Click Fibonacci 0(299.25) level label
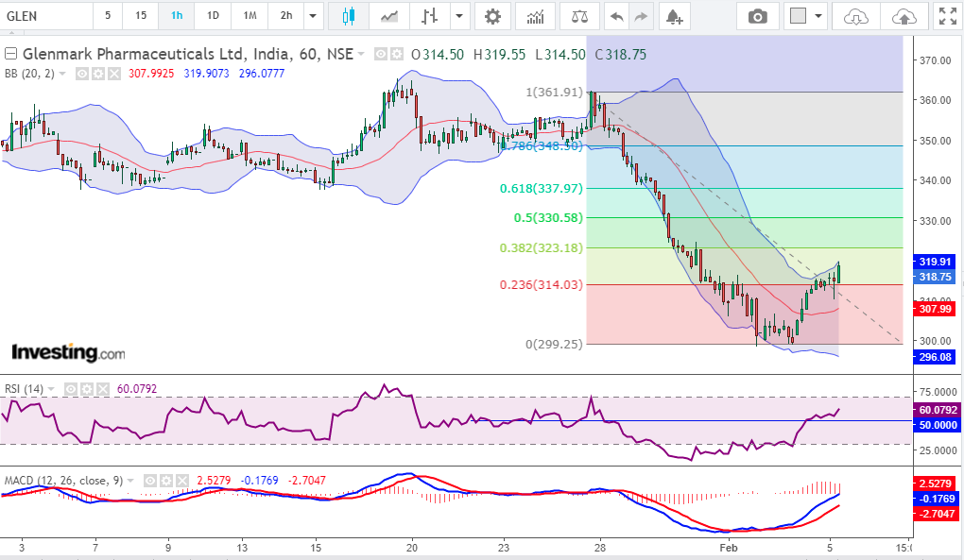Screen dimensions: 964x560 coord(554,344)
